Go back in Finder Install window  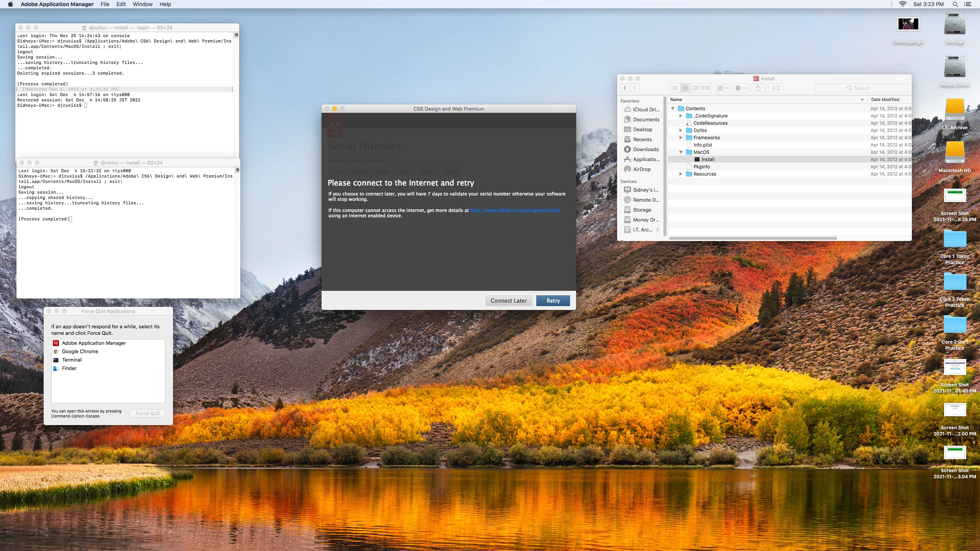coord(625,88)
